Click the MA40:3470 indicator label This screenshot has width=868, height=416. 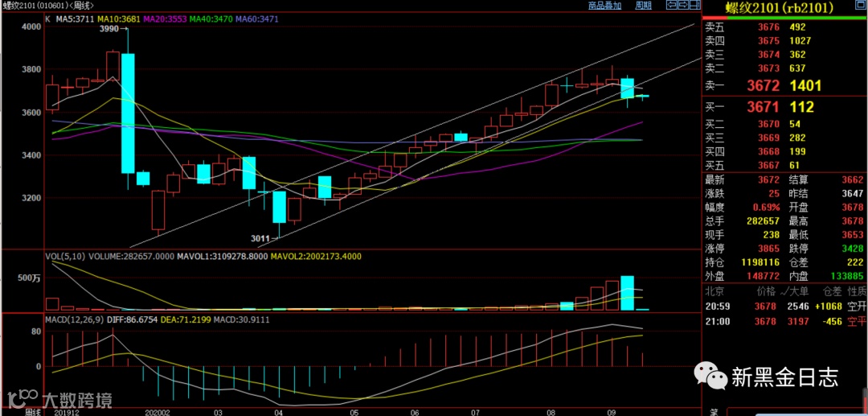coord(211,19)
